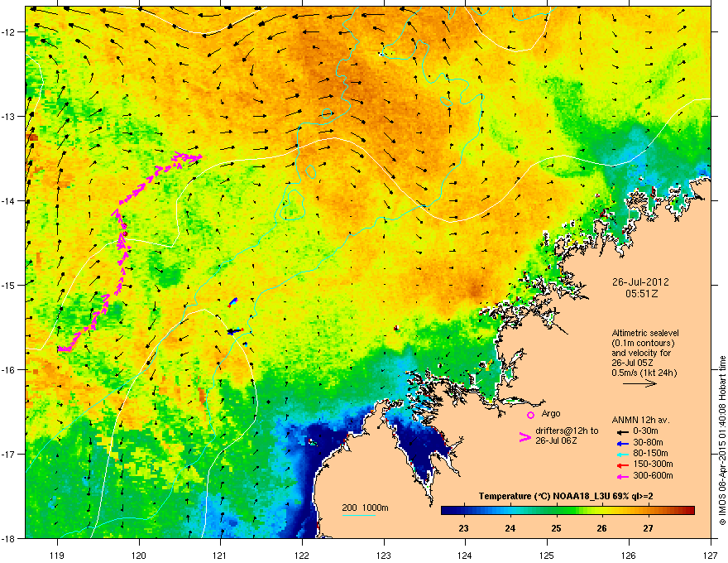Click the magenta drifters arrowhead legend symbol
728x563 pixels.
coord(524,436)
